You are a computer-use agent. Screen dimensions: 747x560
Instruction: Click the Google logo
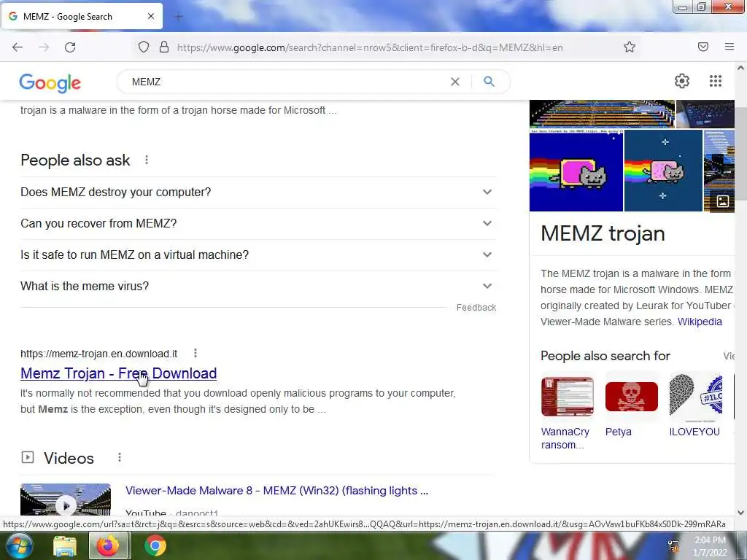pos(50,83)
